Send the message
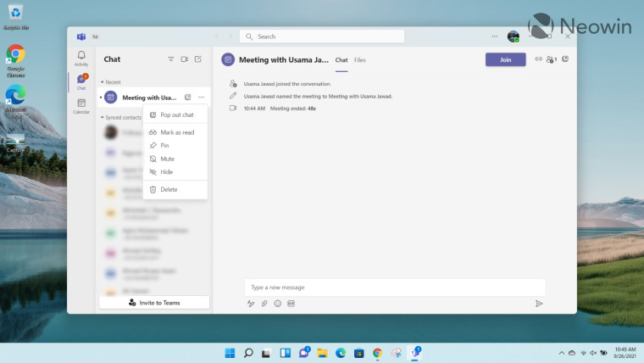The height and width of the screenshot is (363, 644). 539,304
